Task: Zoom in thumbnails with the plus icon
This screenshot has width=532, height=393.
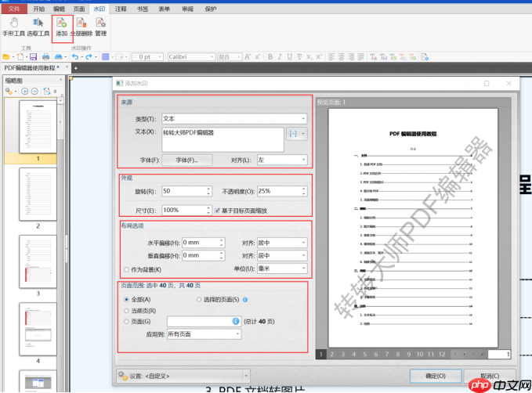Action: pos(24,92)
